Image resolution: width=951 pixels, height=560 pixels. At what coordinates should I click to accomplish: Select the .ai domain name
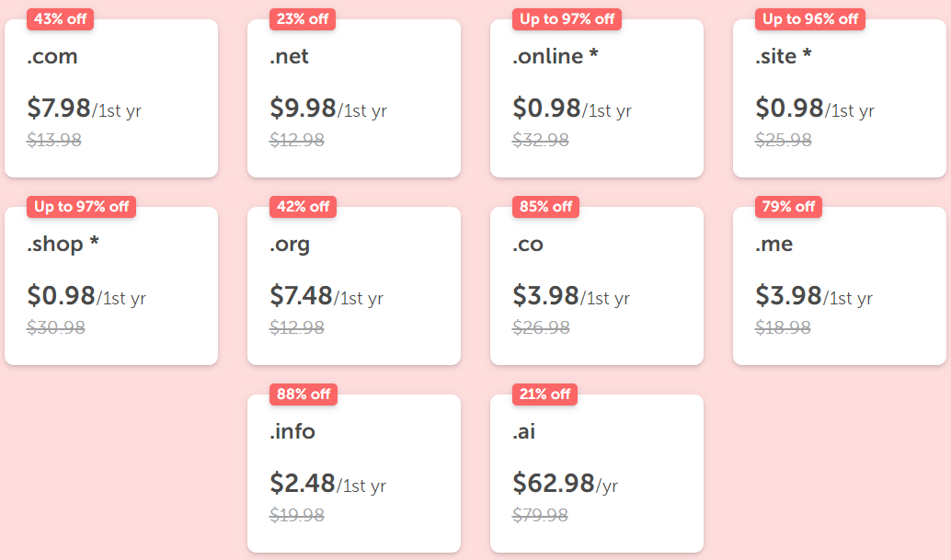coord(524,432)
